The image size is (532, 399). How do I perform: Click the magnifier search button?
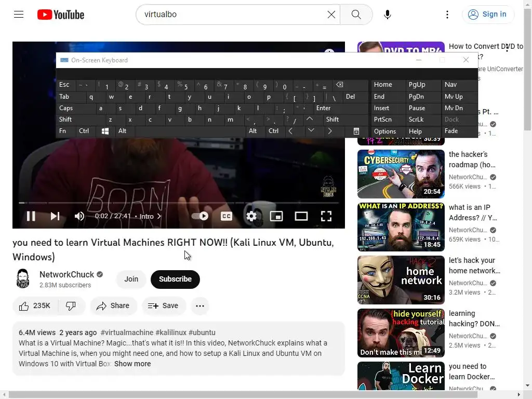pos(356,14)
